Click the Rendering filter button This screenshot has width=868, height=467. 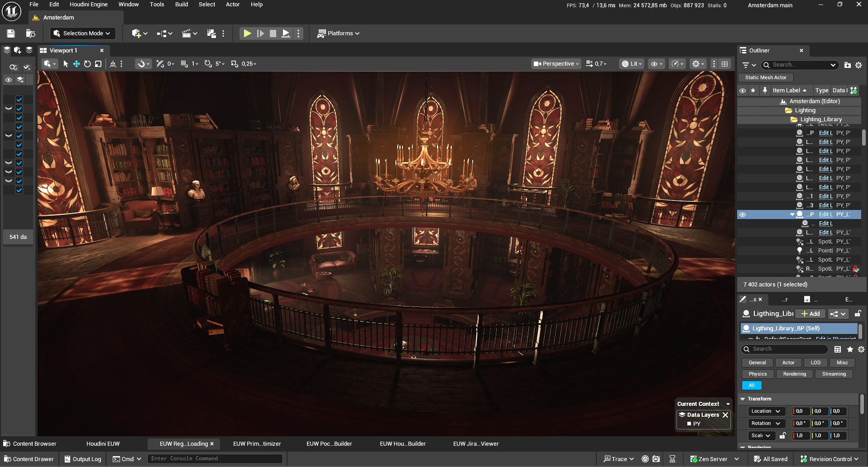pos(795,374)
